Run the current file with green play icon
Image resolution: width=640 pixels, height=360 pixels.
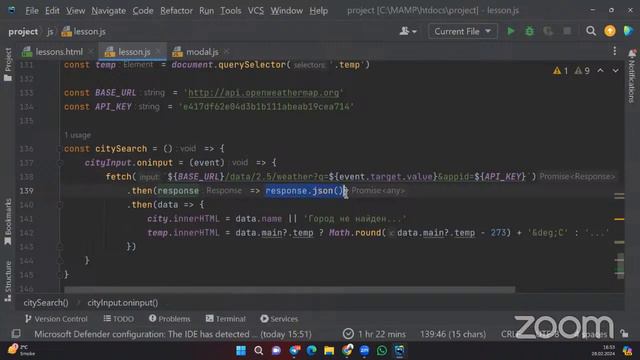(x=511, y=31)
